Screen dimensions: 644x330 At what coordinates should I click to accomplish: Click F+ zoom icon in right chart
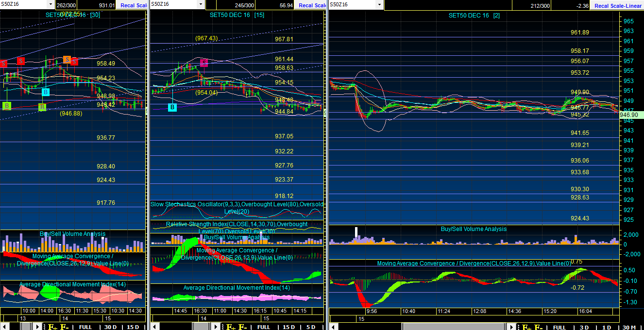point(526,327)
